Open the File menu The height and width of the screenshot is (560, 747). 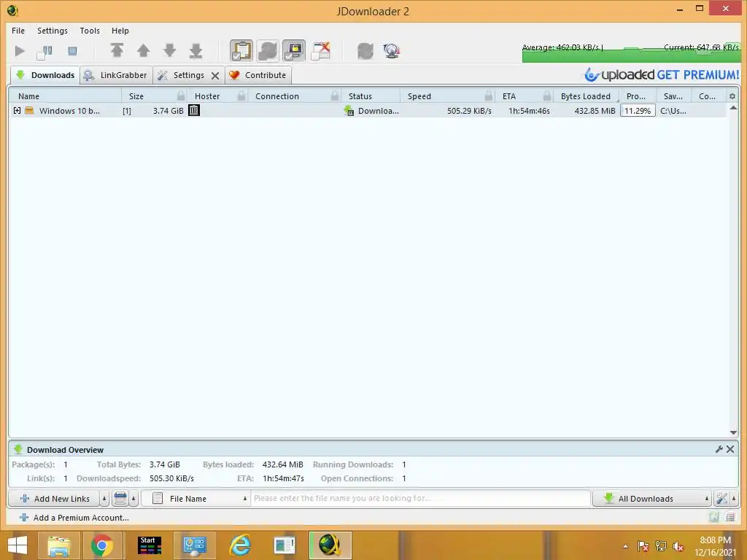[x=18, y=31]
